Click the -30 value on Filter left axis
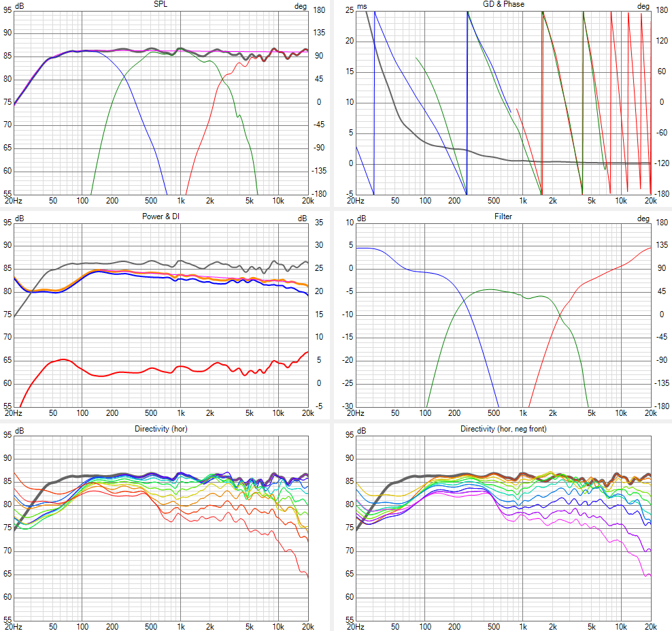This screenshot has height=631, width=672. [x=348, y=406]
